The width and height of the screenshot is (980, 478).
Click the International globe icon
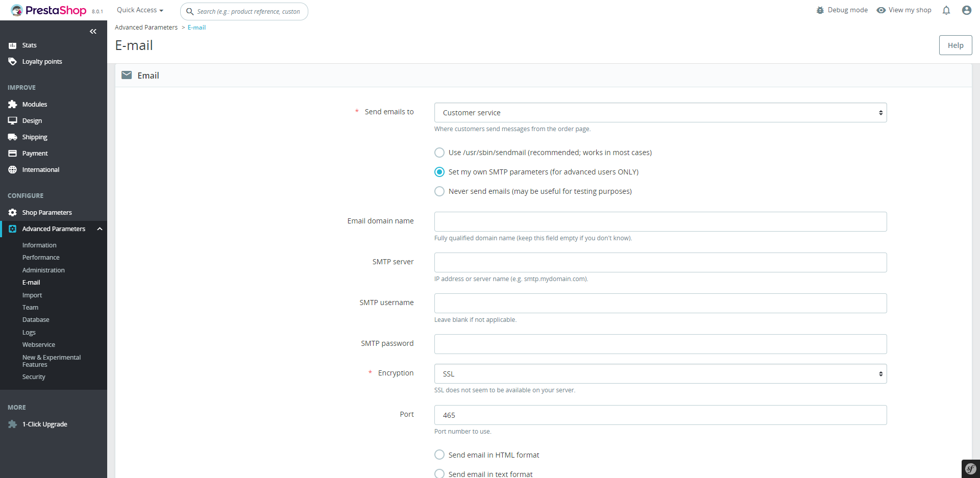[13, 169]
